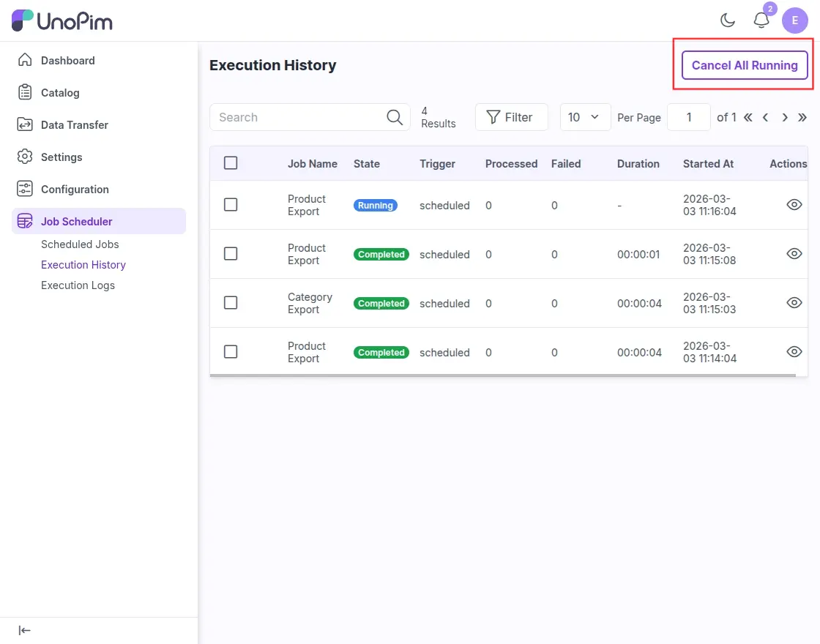Go to Scheduled Jobs submenu
This screenshot has height=644, width=820.
coord(80,244)
